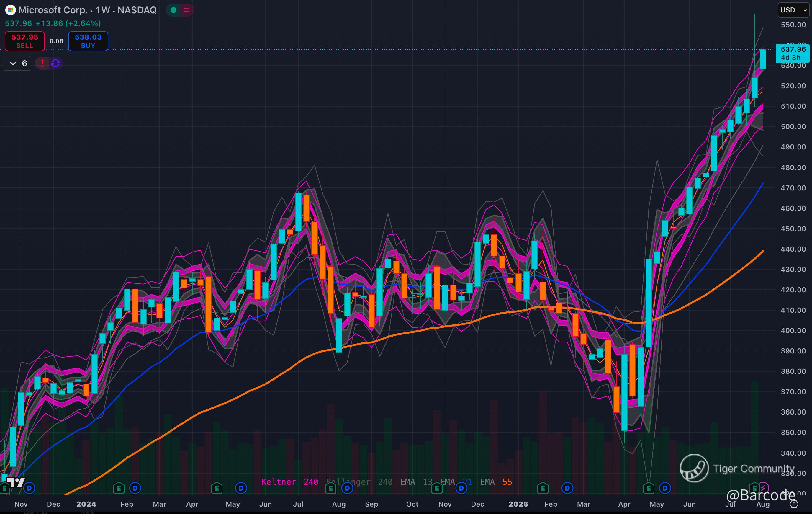Click the purple refresh arrows icon

coord(56,63)
